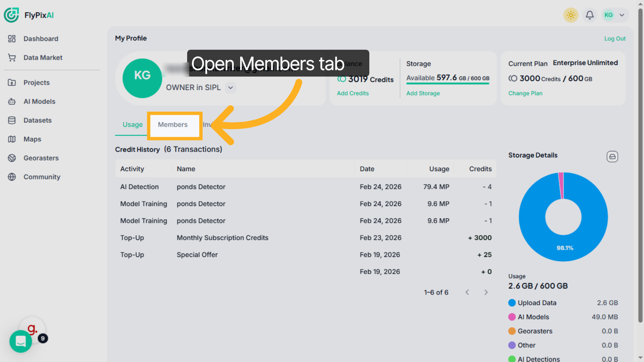The width and height of the screenshot is (644, 362).
Task: Go to next transactions page
Action: 486,292
